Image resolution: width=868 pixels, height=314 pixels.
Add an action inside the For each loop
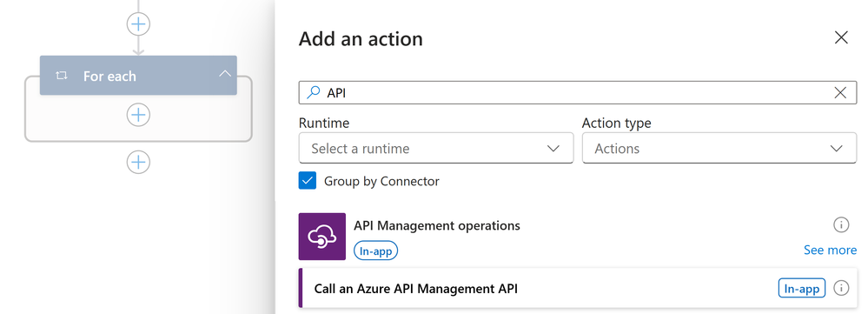click(138, 115)
